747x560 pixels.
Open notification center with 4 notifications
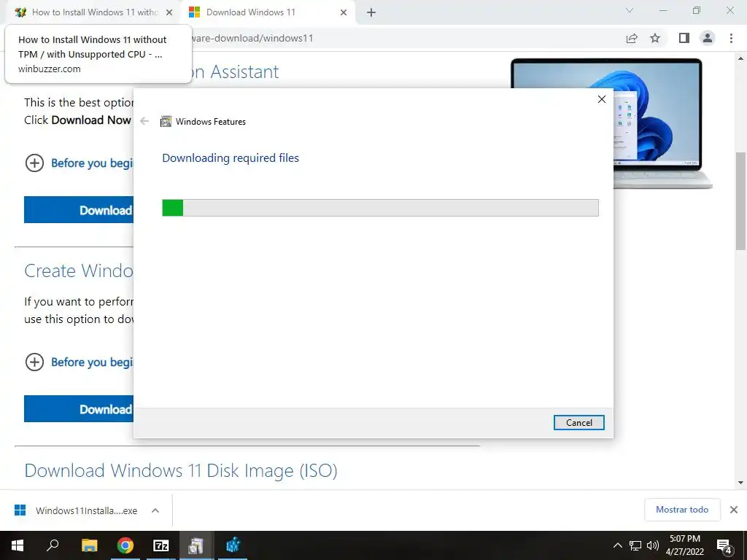[724, 546]
